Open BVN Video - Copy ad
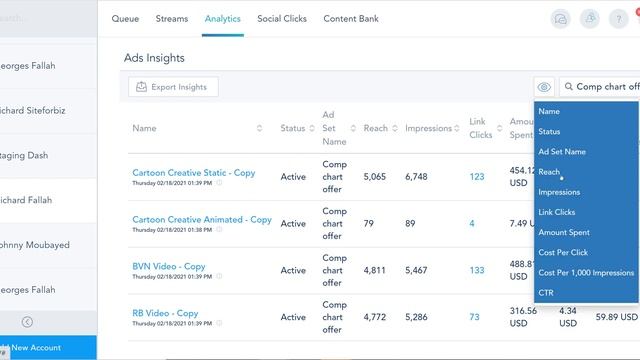This screenshot has height=360, width=640. coord(169,267)
